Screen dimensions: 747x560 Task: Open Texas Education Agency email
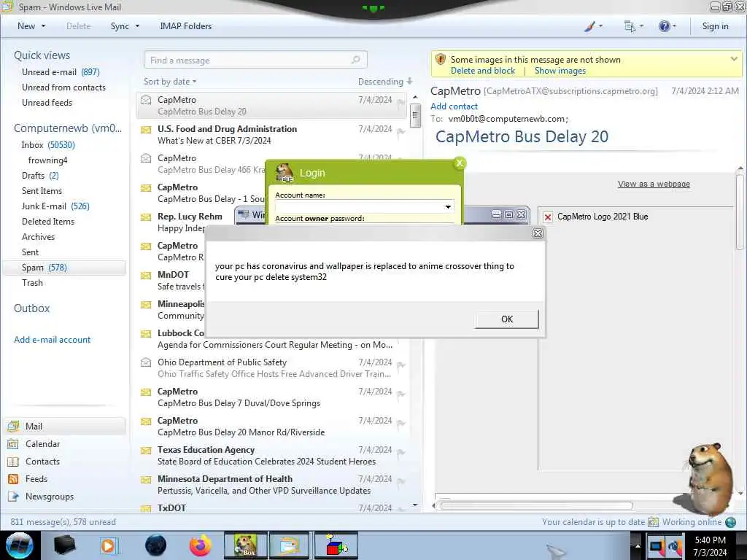(x=271, y=456)
